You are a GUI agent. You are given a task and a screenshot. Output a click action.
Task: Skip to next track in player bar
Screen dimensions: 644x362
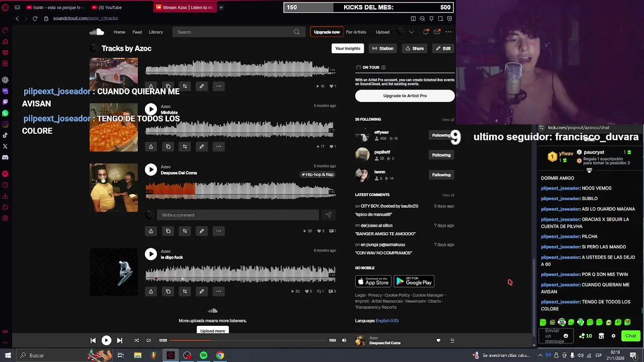tap(119, 340)
